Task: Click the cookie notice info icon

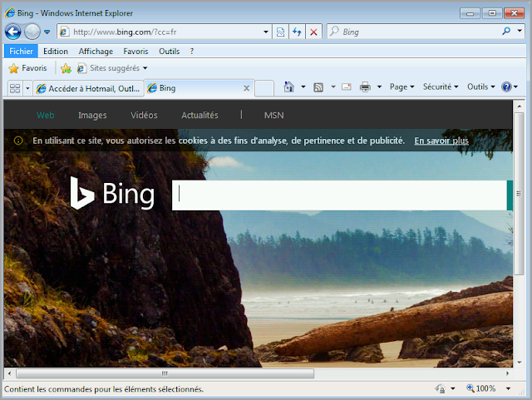Action: point(18,141)
